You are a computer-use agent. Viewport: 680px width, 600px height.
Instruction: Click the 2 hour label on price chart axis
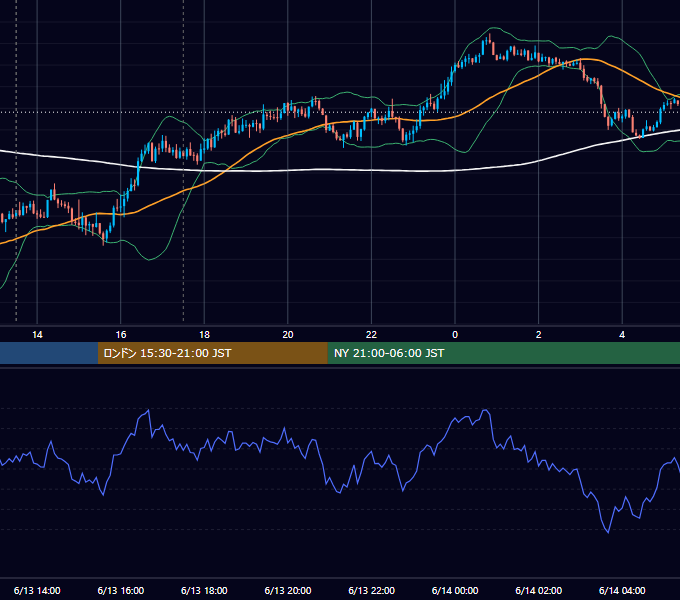539,335
